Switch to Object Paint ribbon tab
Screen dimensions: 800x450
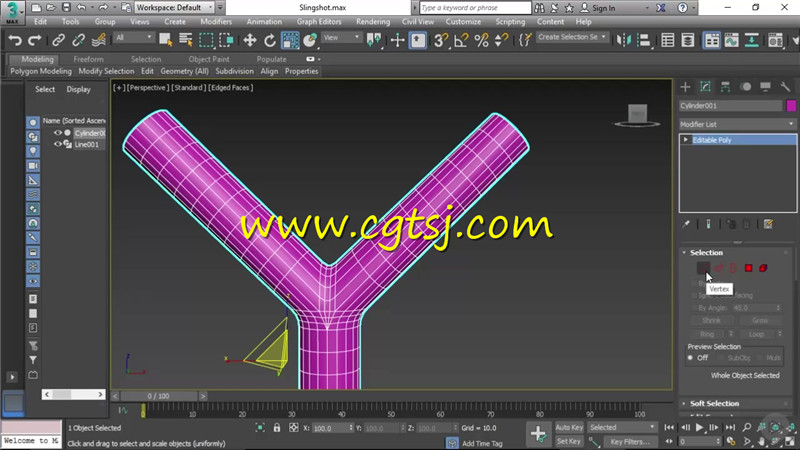pos(209,59)
